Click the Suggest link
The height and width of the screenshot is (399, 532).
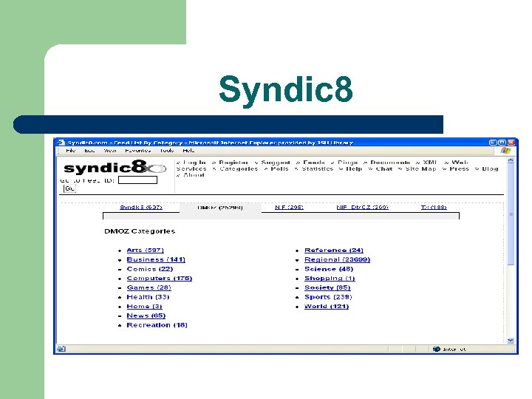pos(276,163)
